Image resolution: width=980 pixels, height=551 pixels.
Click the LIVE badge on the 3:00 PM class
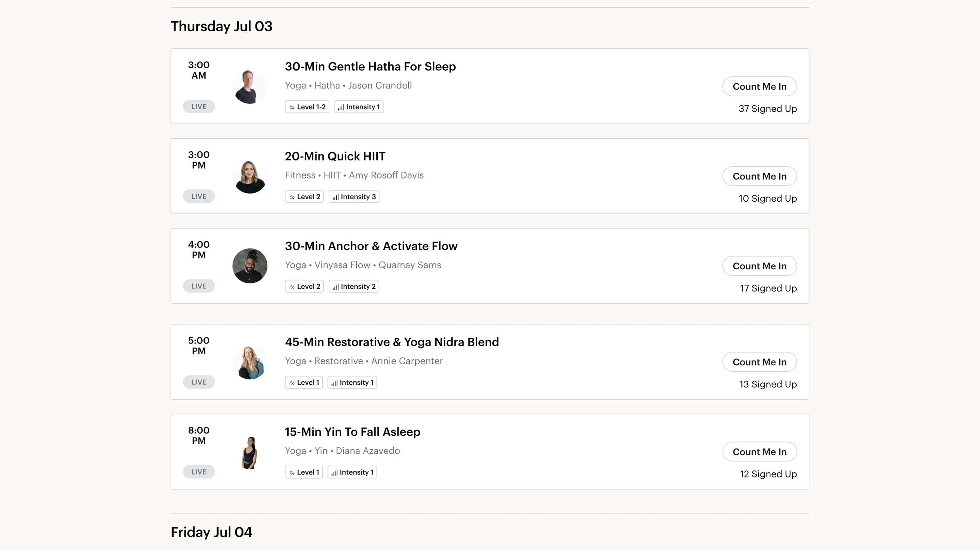coord(199,197)
